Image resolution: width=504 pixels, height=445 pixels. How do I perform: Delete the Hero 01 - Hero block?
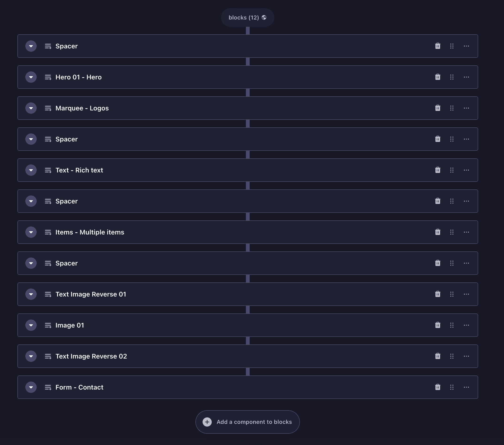point(438,77)
